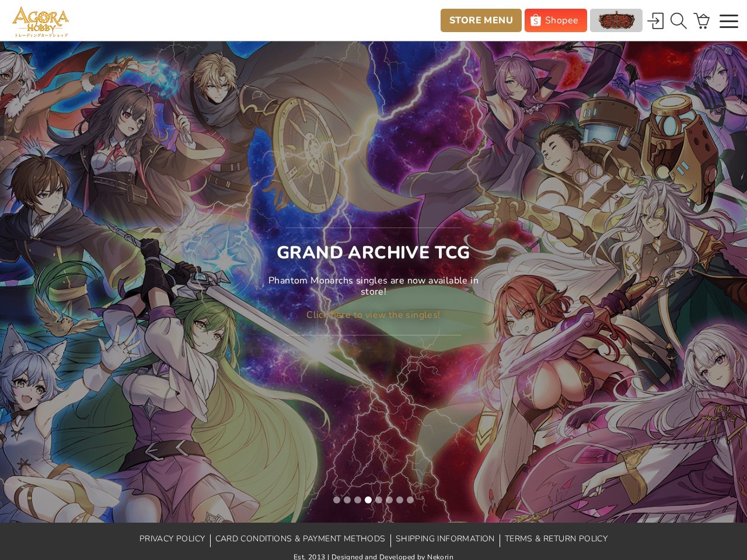
Task: Select the currently highlighted carousel dot
Action: click(368, 500)
